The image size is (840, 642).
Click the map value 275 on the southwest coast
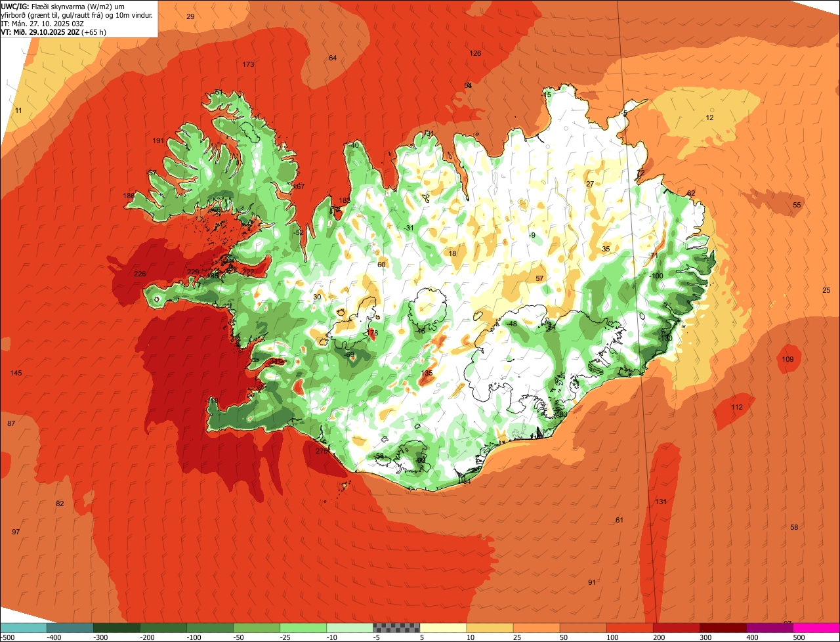point(322,451)
